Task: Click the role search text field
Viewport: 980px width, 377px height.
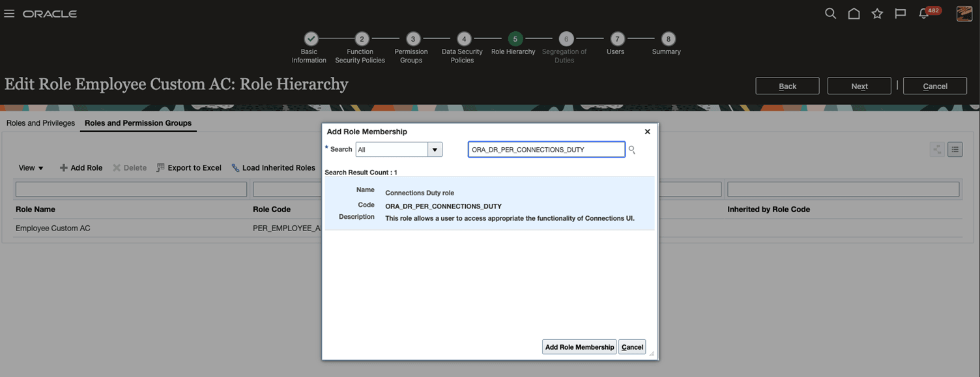Action: tap(546, 150)
